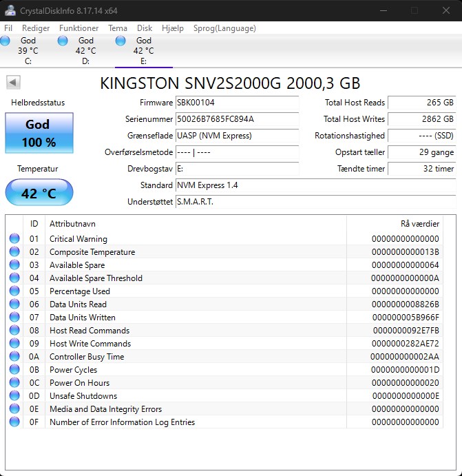462x476 pixels.
Task: Open the Hjælp menu
Action: tap(173, 28)
